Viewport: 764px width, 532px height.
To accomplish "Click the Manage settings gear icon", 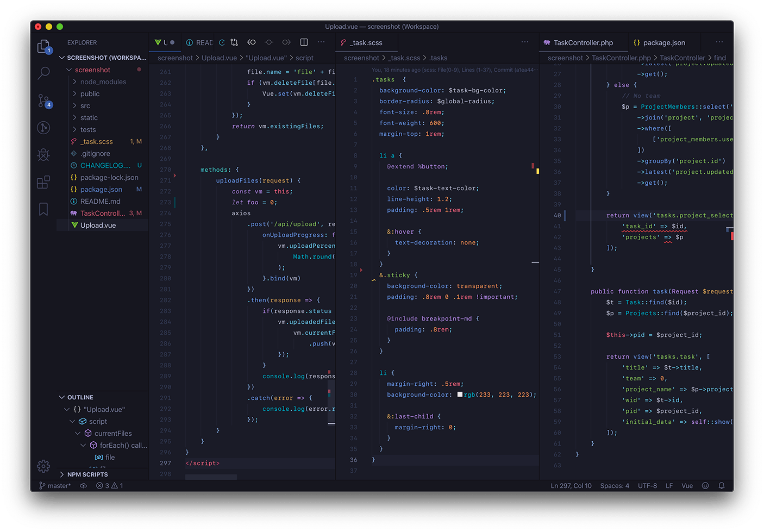I will (x=43, y=466).
